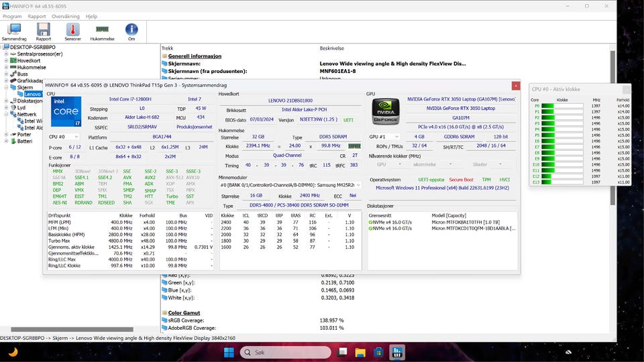Expand the Porter tree node
Screen dimensions: 644x362
pos(6,134)
